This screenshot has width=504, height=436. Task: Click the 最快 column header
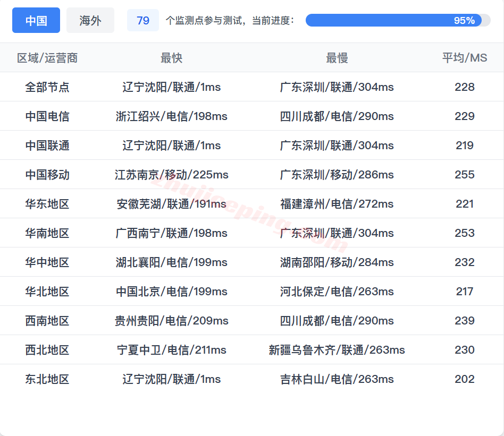[x=171, y=58]
